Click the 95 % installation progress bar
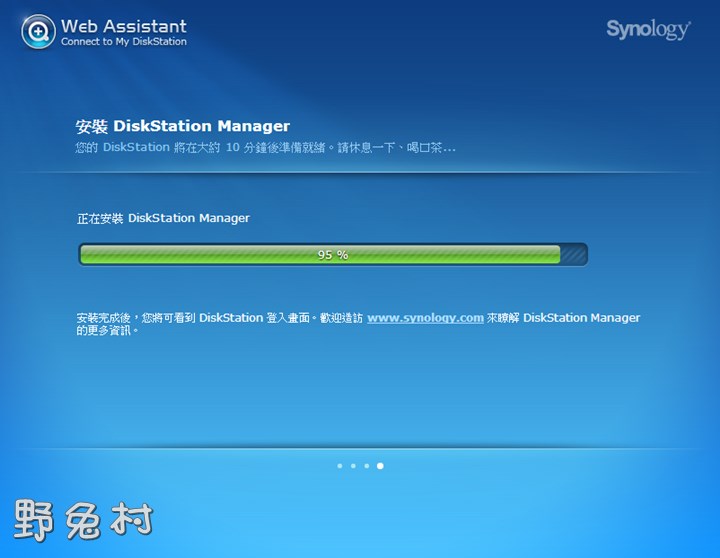 333,254
